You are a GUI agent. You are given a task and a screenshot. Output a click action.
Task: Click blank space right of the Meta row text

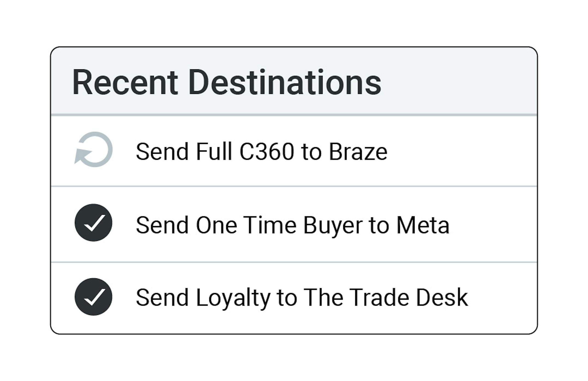click(492, 225)
